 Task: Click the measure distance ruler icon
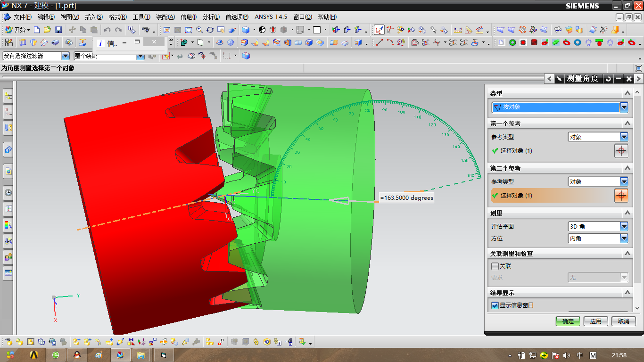pyautogui.click(x=457, y=30)
